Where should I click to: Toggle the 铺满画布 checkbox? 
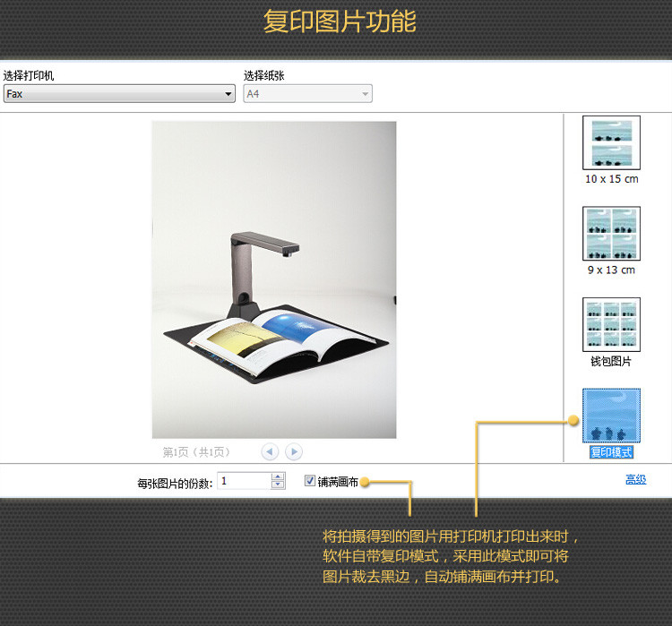point(310,481)
